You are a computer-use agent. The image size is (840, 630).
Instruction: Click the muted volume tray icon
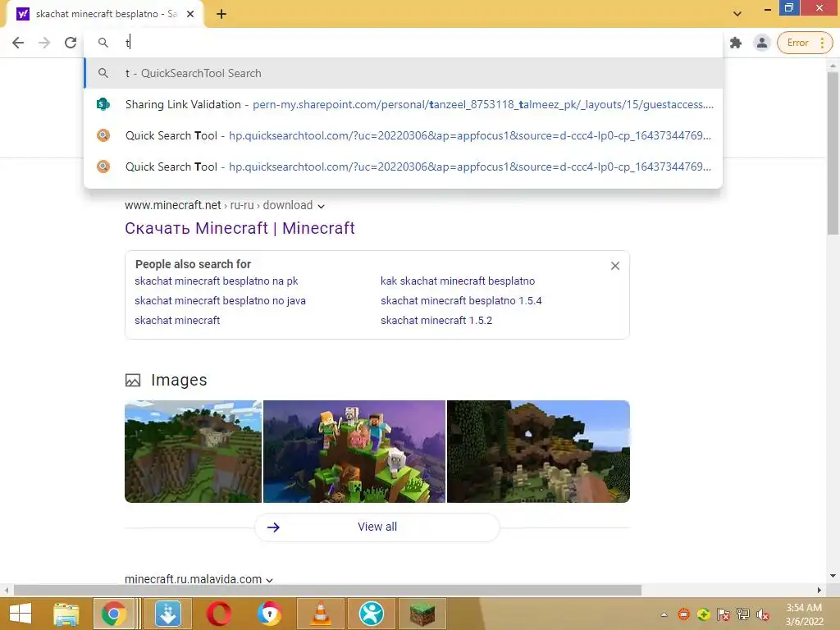point(763,615)
